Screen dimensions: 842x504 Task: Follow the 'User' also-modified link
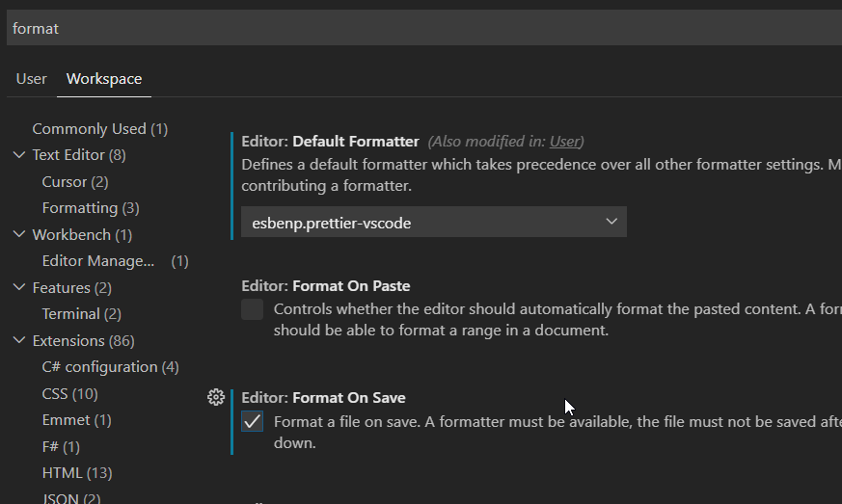click(564, 142)
